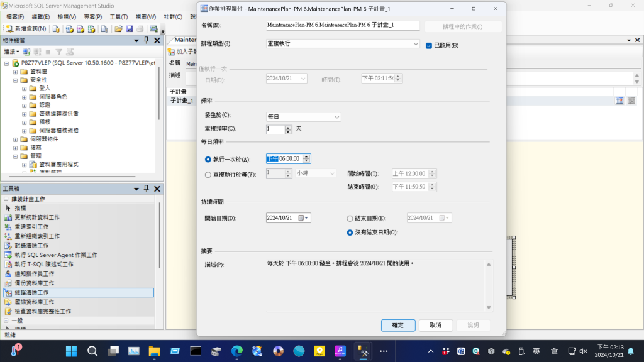Image resolution: width=644 pixels, height=362 pixels.
Task: Click the 名稱 schedule name text field
Action: tap(343, 26)
